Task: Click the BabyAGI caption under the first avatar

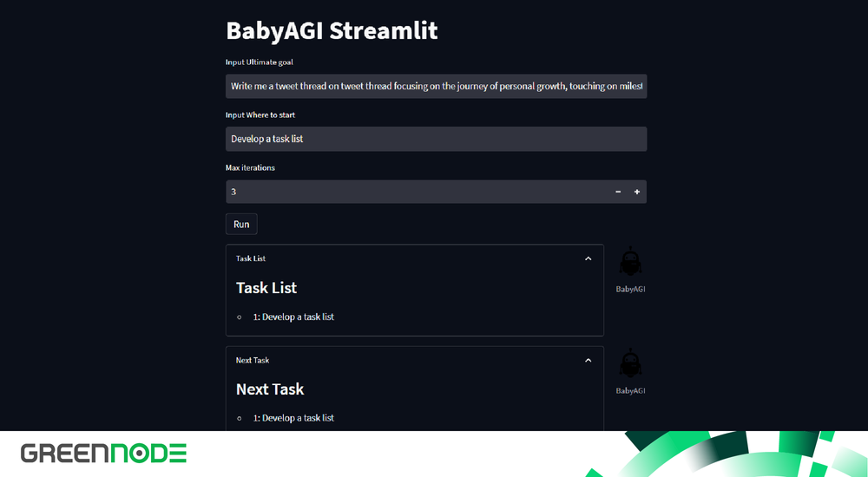Action: pos(630,290)
